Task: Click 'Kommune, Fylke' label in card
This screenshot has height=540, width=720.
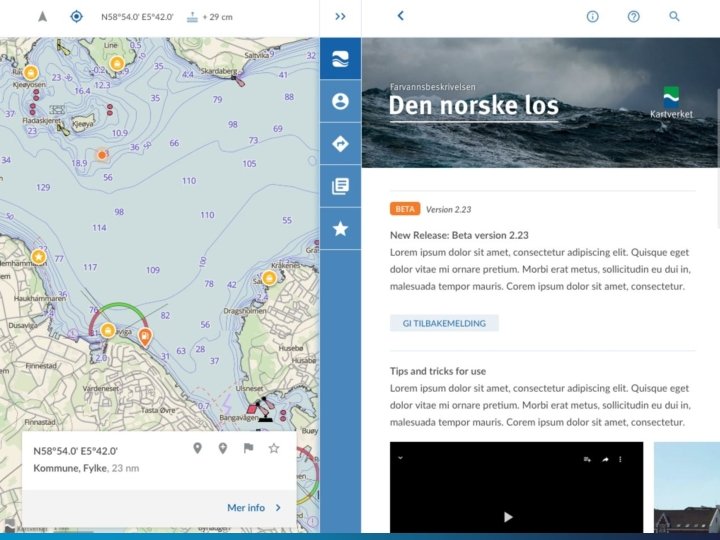Action: 70,468
